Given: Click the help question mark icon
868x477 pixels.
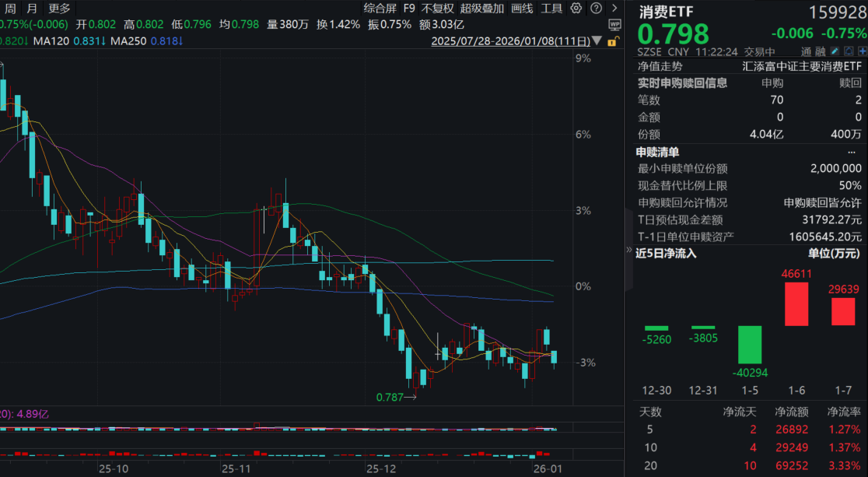Looking at the screenshot, I should pyautogui.click(x=595, y=8).
